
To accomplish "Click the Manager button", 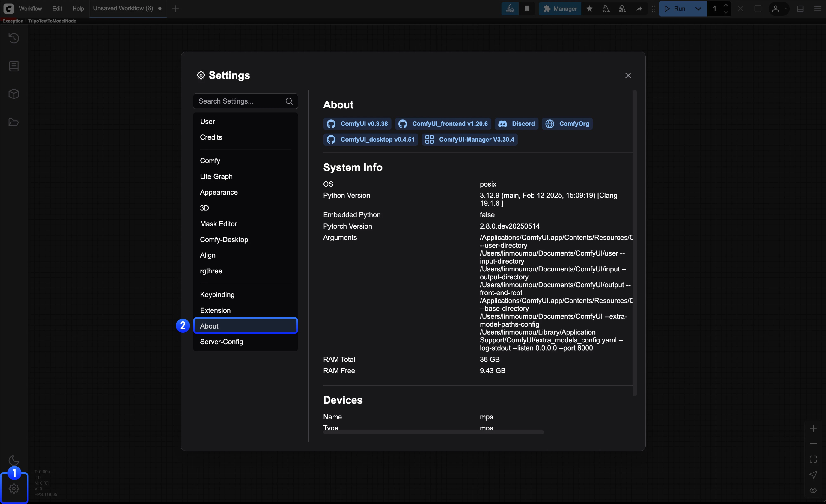I will 560,9.
